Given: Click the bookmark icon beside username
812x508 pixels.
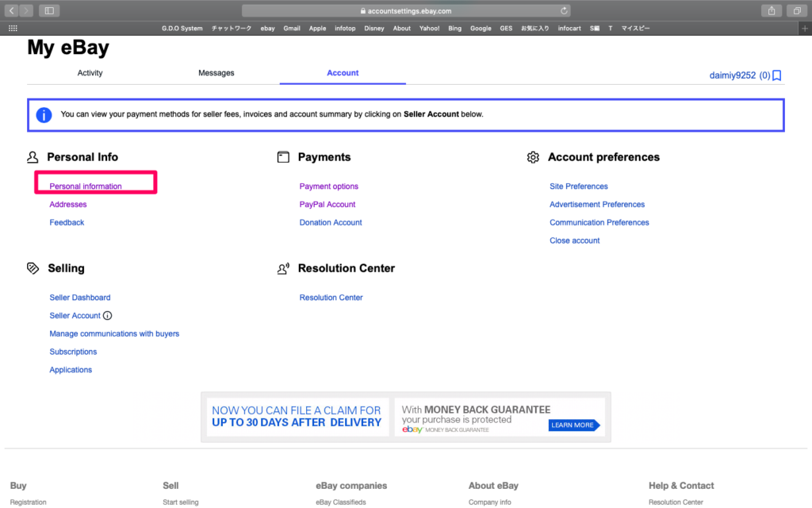Looking at the screenshot, I should [777, 76].
